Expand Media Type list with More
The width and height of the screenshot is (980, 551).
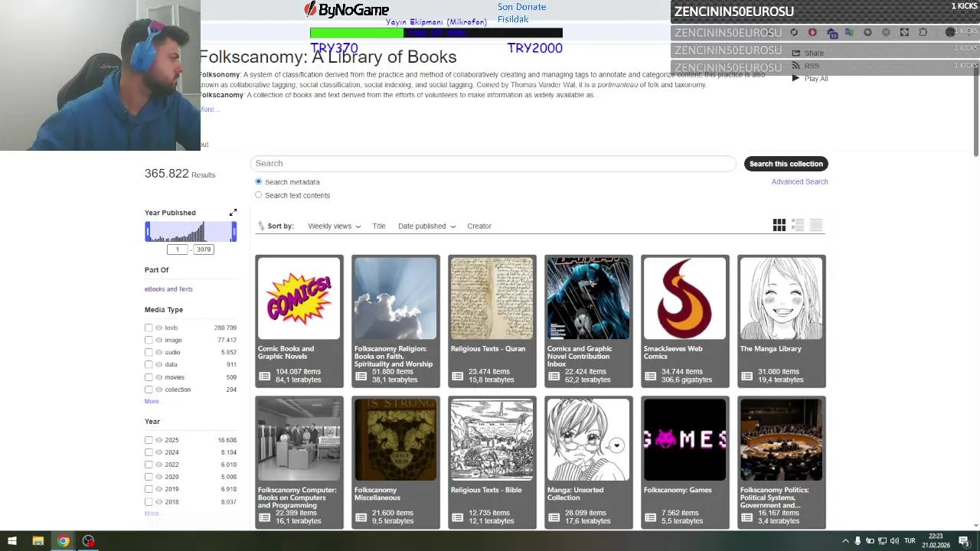[152, 401]
